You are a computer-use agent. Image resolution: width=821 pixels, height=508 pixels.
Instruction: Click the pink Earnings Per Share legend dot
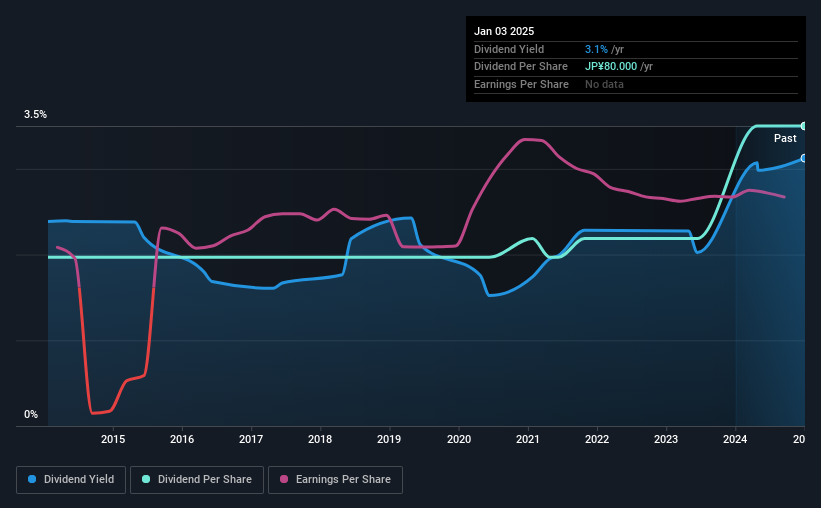284,479
